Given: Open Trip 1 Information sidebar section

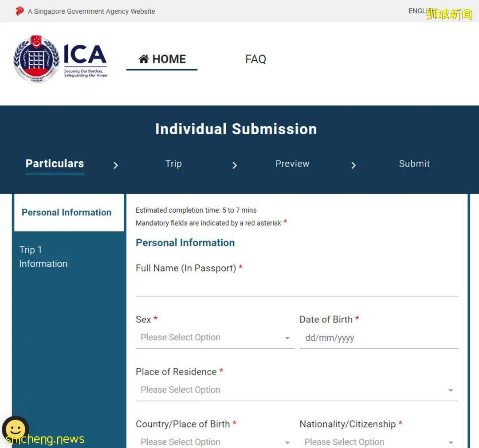Looking at the screenshot, I should [x=43, y=257].
